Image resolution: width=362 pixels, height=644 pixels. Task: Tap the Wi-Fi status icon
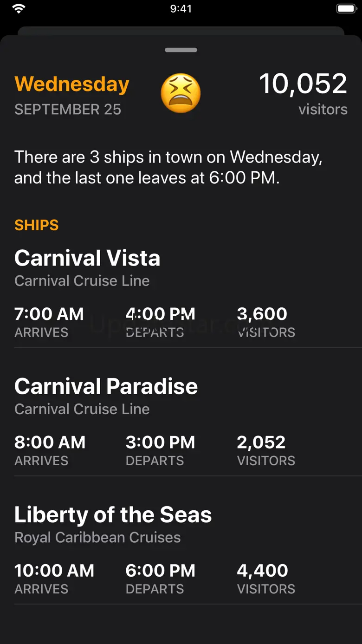click(19, 9)
